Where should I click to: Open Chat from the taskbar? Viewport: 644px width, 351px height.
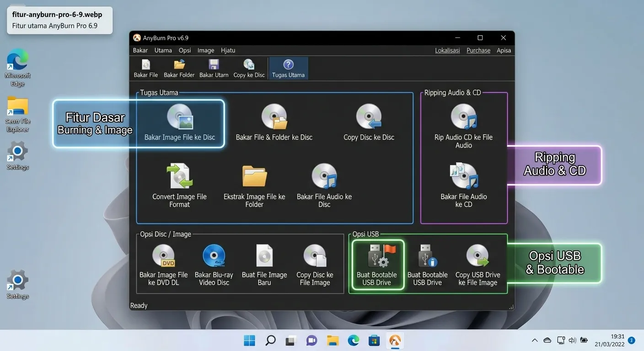[312, 340]
